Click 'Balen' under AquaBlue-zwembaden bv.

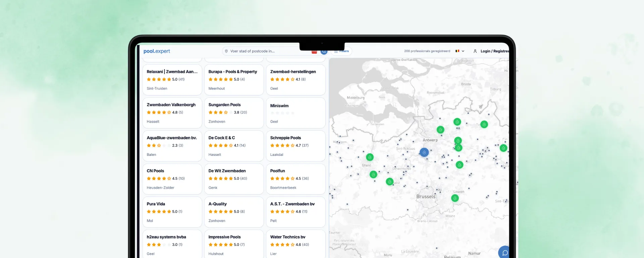coord(151,155)
